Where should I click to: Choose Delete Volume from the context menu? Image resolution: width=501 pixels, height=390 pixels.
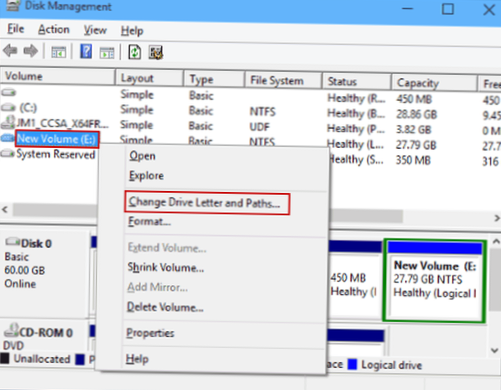165,307
